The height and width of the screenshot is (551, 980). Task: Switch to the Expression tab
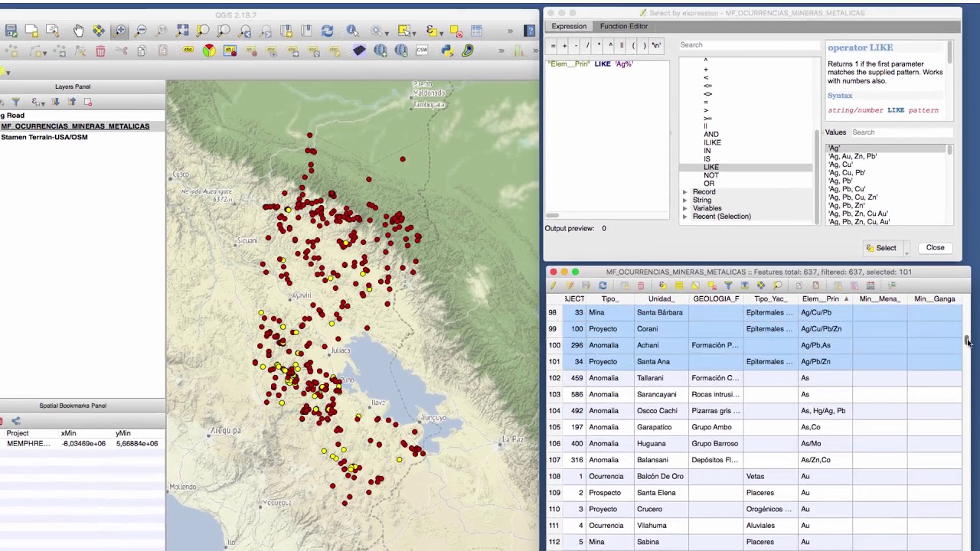pyautogui.click(x=569, y=26)
